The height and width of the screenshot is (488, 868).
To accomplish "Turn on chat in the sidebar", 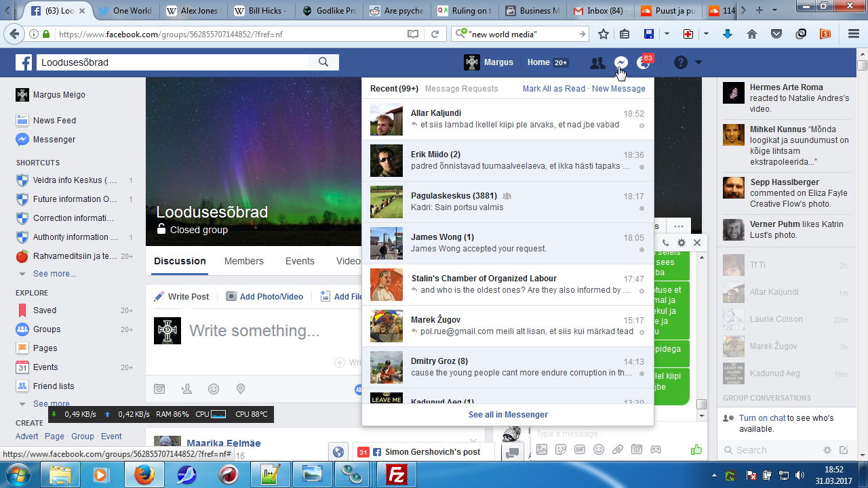I will click(762, 418).
